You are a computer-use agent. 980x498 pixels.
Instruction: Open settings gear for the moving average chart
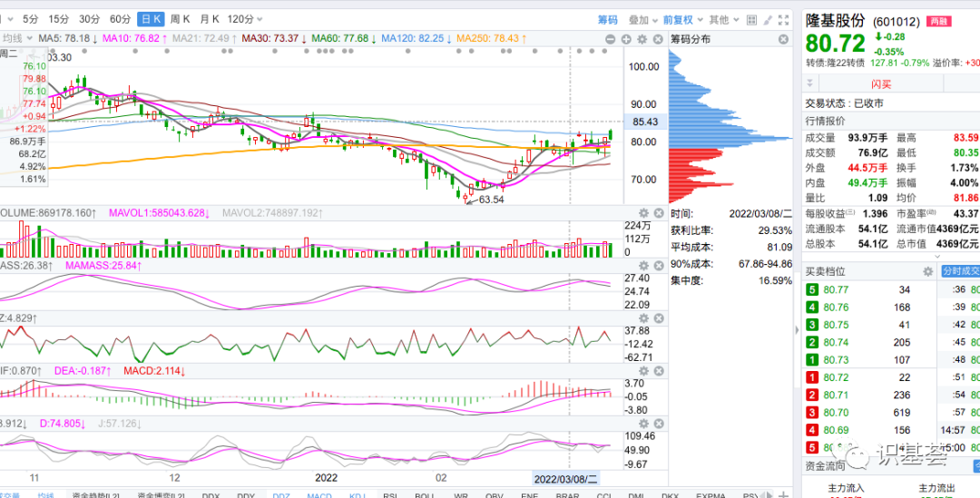642,39
